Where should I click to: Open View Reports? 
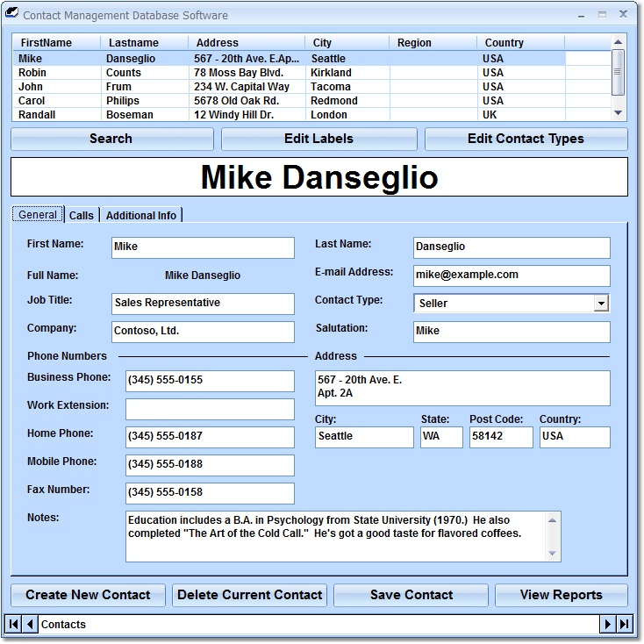561,595
